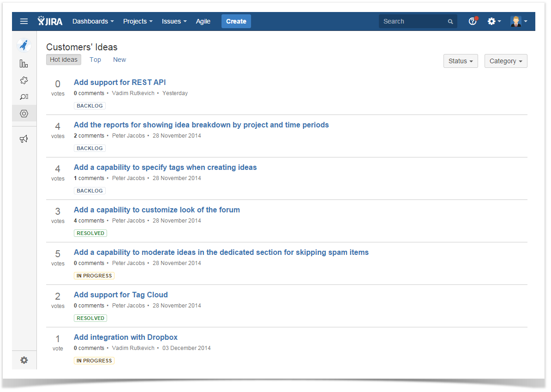The width and height of the screenshot is (551, 392).
Task: Click Vadim Rutkevich on the Dropbox idea
Action: [133, 348]
